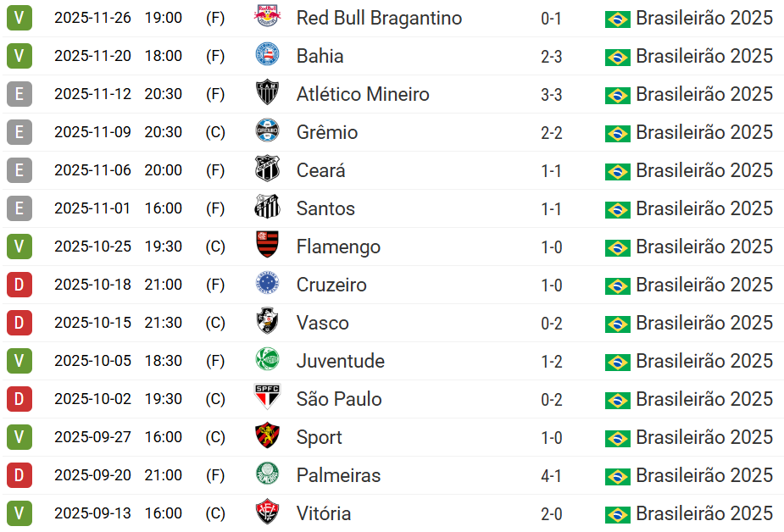This screenshot has width=784, height=532.
Task: Click the Grêmio team badge
Action: (267, 131)
